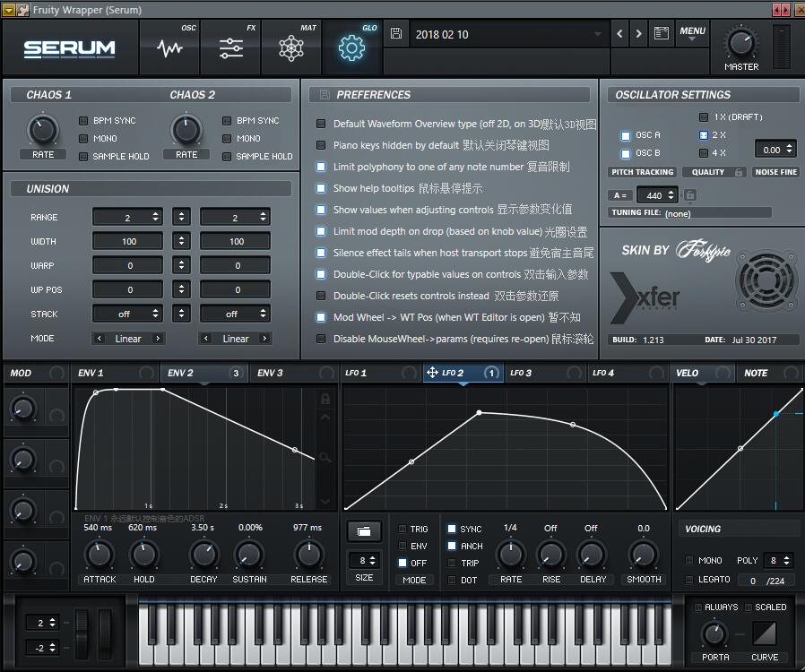Click the LFO SMOOTH knob
The image size is (805, 672).
click(644, 554)
